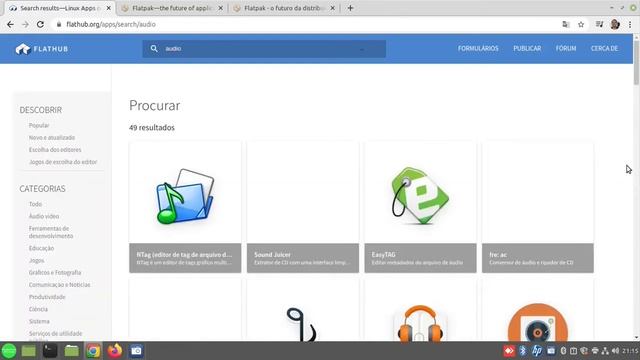Image resolution: width=640 pixels, height=360 pixels.
Task: Open the fre:ac app title
Action: click(498, 255)
